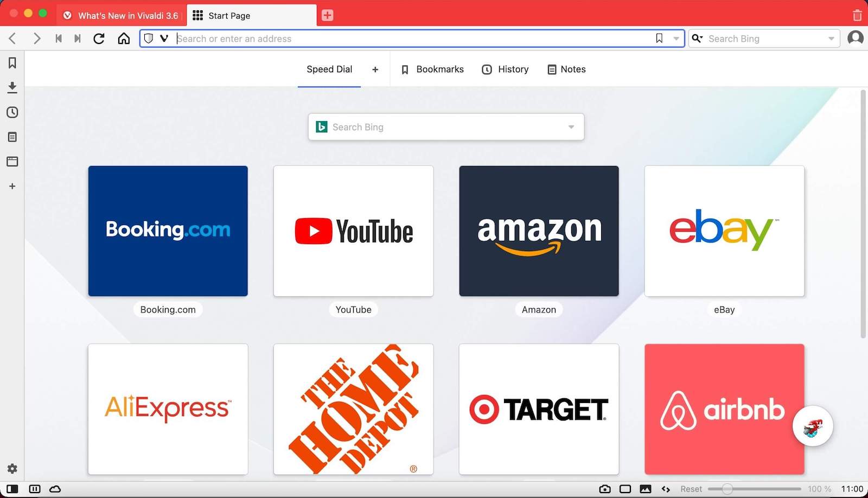868x498 pixels.
Task: Click the floating mascot button
Action: click(813, 426)
